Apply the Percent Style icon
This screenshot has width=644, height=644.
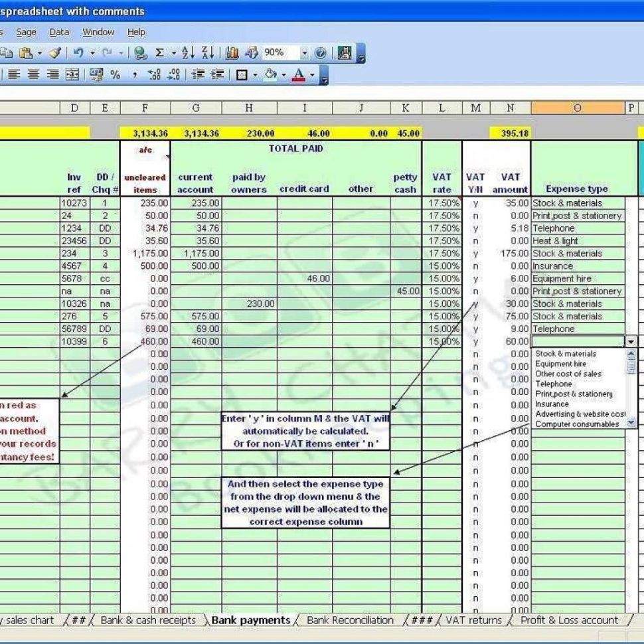point(114,74)
